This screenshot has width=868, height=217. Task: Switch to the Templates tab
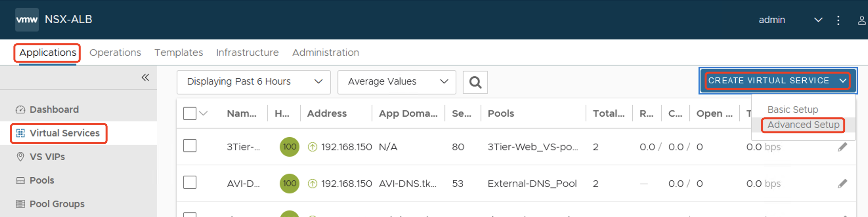(x=179, y=52)
